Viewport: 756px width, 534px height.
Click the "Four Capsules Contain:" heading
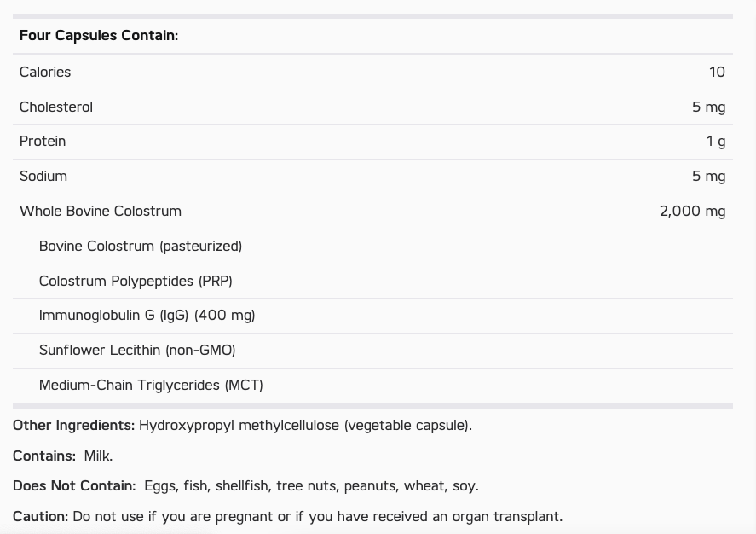click(x=99, y=35)
